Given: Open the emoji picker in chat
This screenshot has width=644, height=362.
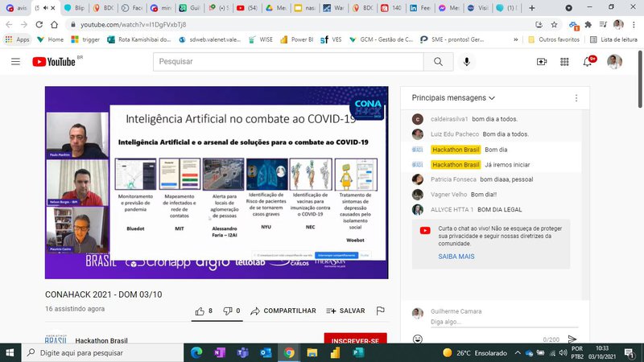Looking at the screenshot, I should 418,339.
